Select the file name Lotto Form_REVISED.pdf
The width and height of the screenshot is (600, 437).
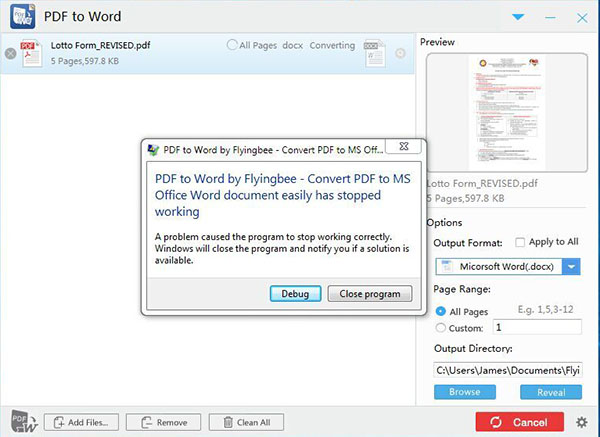click(100, 45)
